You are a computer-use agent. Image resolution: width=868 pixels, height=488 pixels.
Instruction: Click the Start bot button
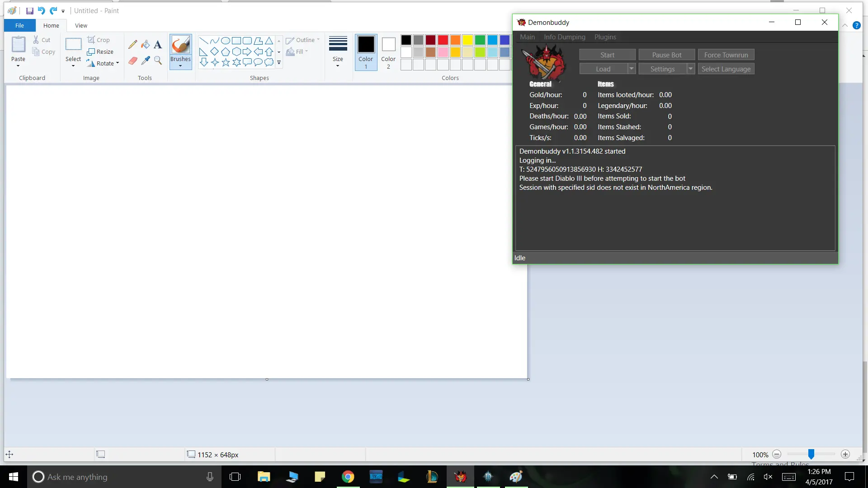(x=607, y=55)
